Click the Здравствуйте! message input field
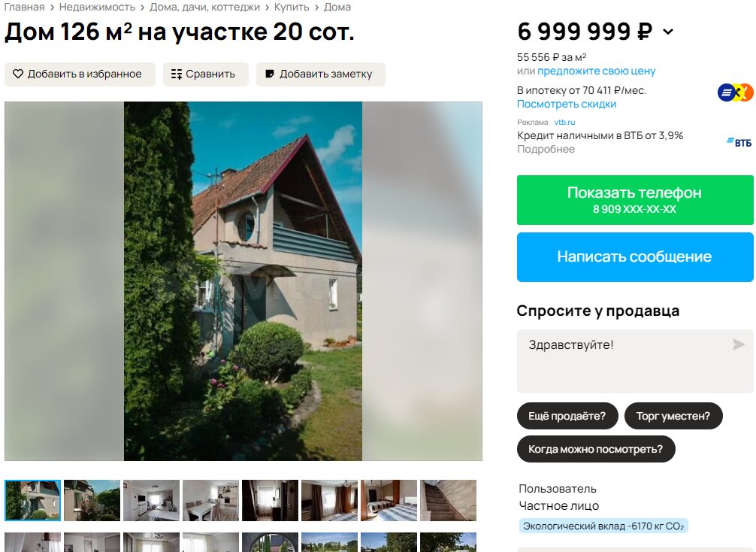 pos(635,361)
